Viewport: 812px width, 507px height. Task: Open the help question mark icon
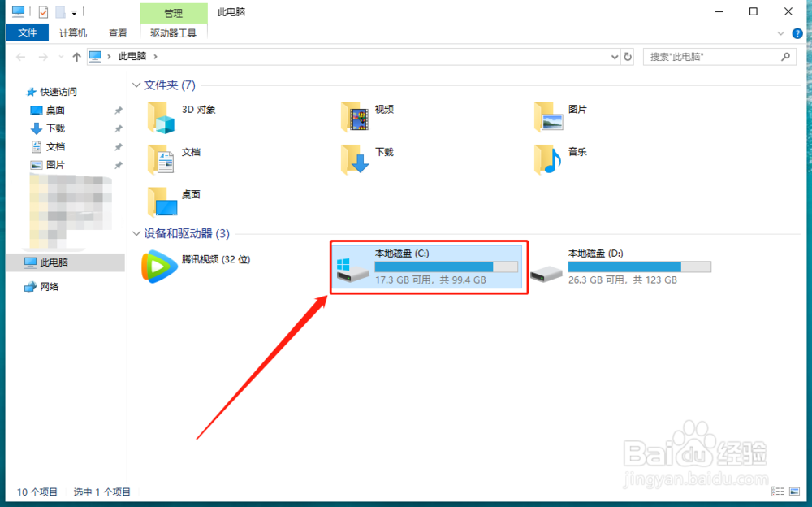tap(797, 33)
